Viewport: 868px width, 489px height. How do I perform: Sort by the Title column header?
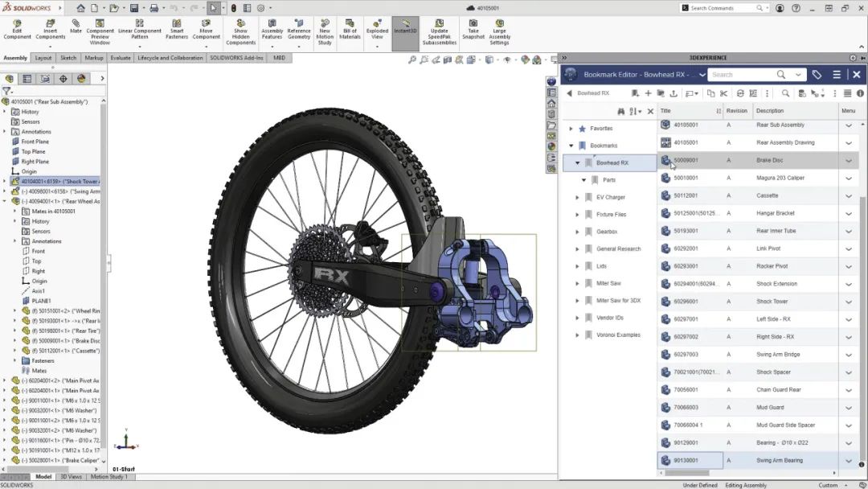pyautogui.click(x=665, y=111)
